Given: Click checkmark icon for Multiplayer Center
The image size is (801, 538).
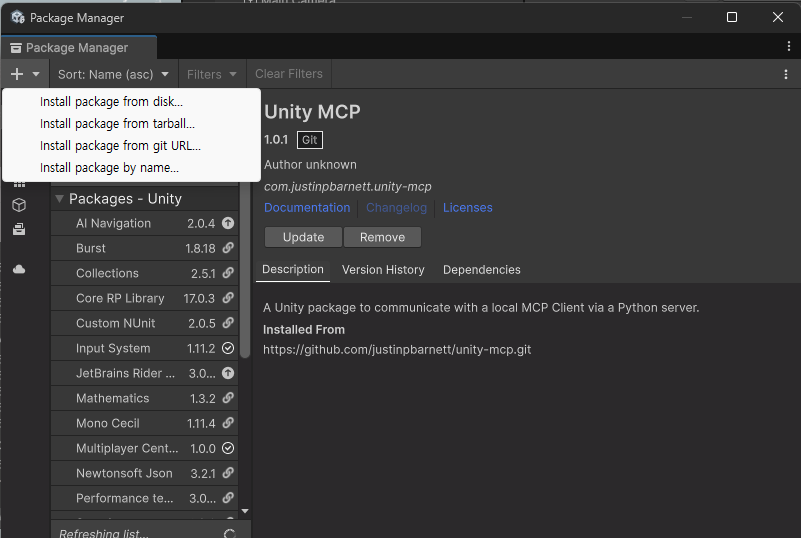Looking at the screenshot, I should pos(228,448).
